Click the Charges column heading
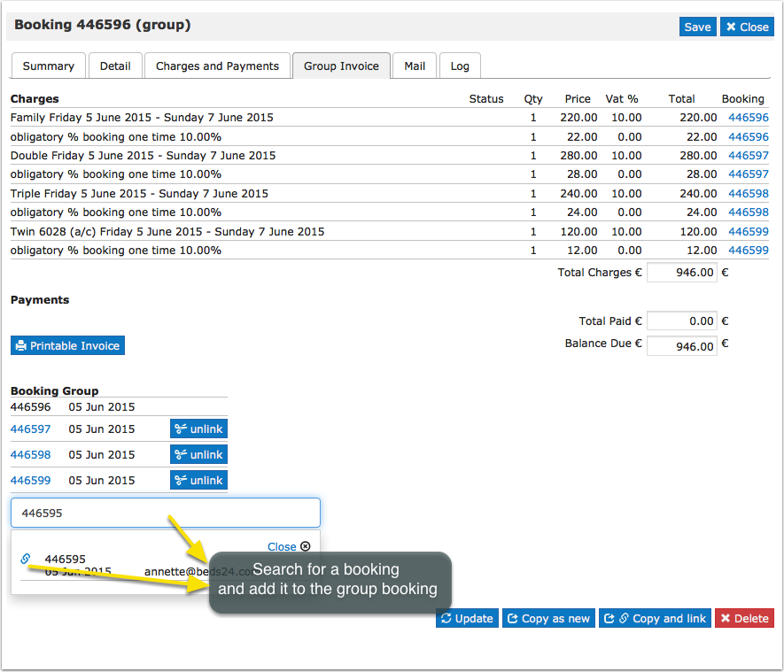 [35, 99]
